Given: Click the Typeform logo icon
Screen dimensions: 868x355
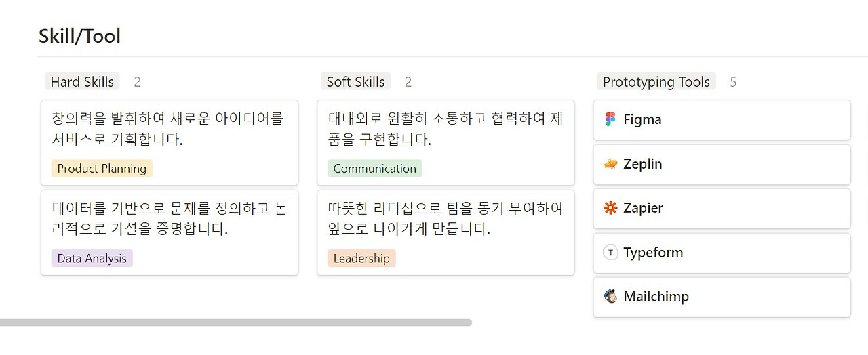Looking at the screenshot, I should click(x=610, y=253).
